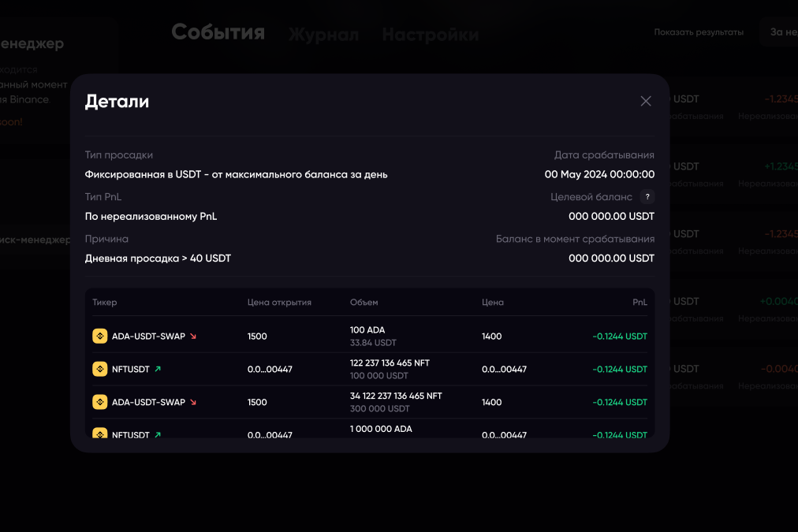Open the Журнал tab
Image resolution: width=798 pixels, height=532 pixels.
tap(323, 35)
